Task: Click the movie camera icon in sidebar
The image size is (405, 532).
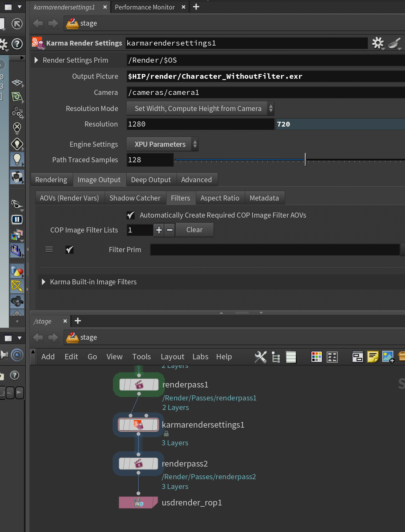Action: [x=17, y=301]
